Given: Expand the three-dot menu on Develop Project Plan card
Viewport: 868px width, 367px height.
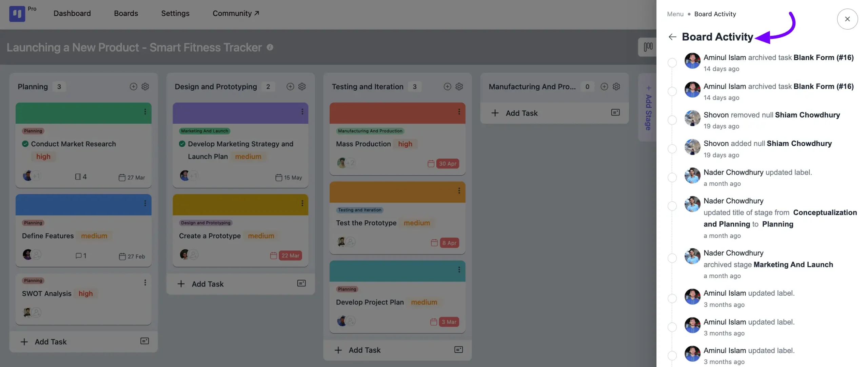Looking at the screenshot, I should [459, 270].
